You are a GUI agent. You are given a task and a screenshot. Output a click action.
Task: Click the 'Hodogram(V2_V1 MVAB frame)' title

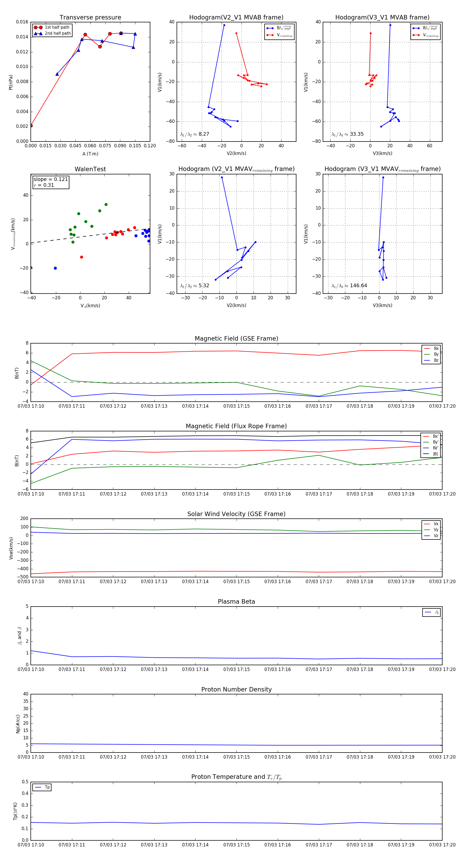(x=236, y=18)
